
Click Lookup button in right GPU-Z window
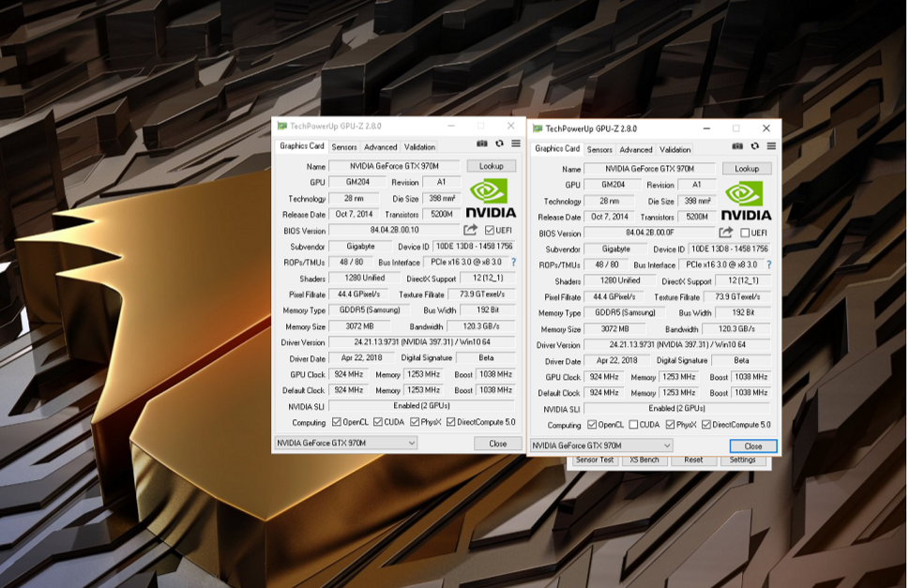747,169
